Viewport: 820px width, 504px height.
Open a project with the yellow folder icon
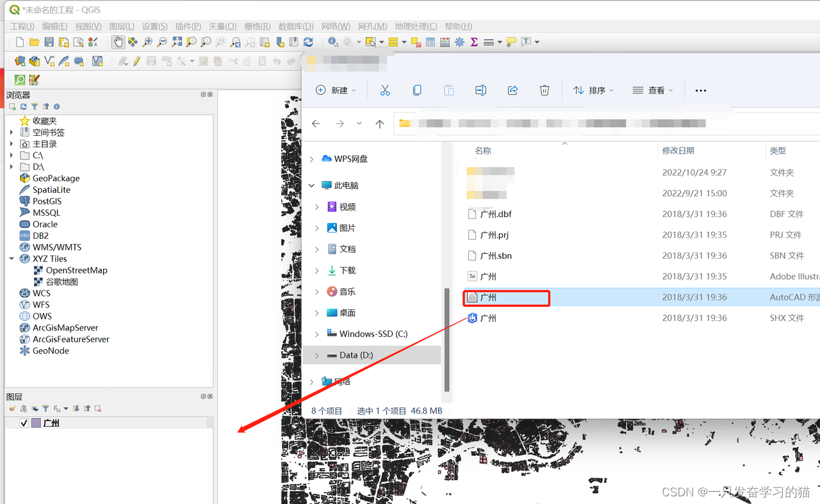[x=34, y=42]
